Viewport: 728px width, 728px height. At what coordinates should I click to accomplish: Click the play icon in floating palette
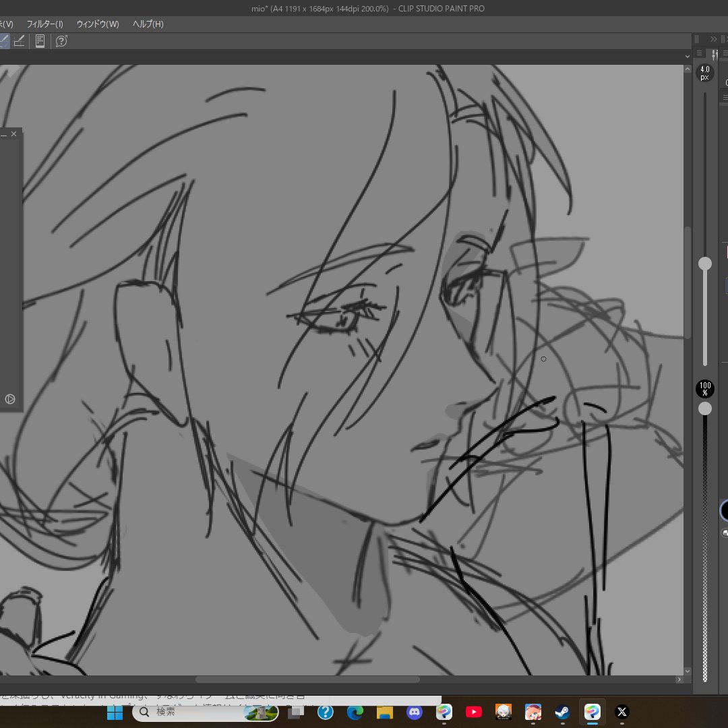pyautogui.click(x=9, y=399)
